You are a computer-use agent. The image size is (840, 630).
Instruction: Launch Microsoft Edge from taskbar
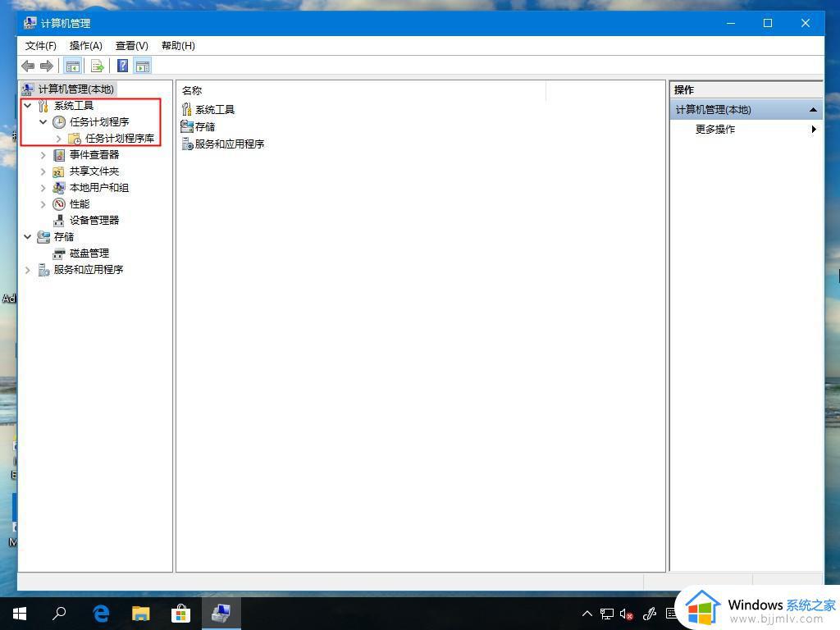101,613
